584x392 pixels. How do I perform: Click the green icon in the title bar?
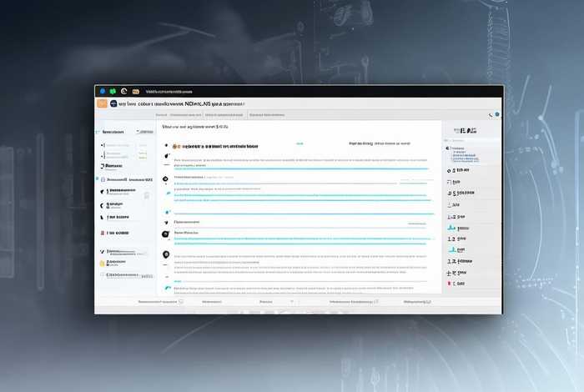coord(113,91)
